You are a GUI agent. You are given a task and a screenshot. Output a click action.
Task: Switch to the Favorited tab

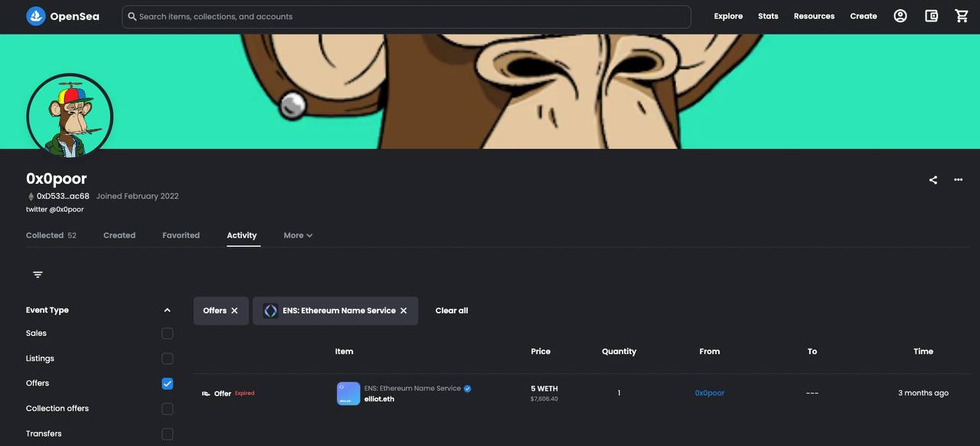pyautogui.click(x=181, y=235)
